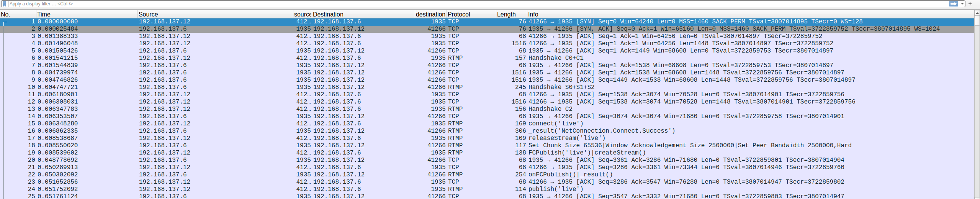Select packet 14 at time 0.006353507
The width and height of the screenshot is (980, 199).
(x=487, y=117)
